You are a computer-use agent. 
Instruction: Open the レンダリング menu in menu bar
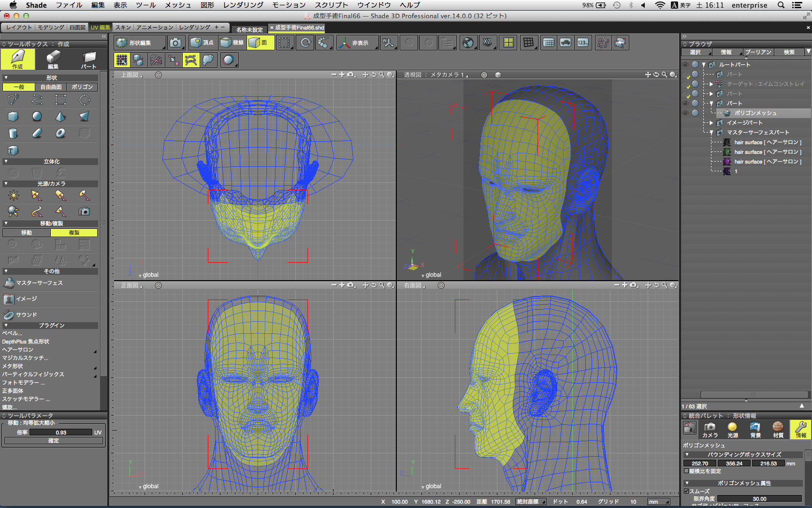coord(243,5)
